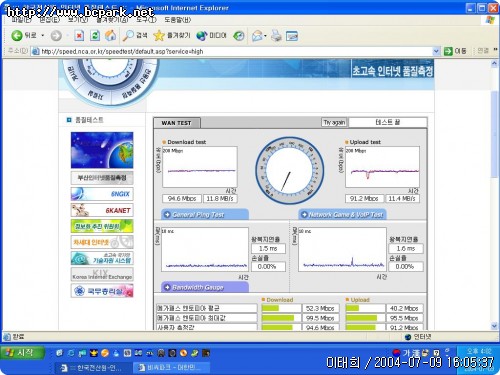Click the toolbar icon right of Print
This screenshot has width=500, height=375.
(x=292, y=36)
